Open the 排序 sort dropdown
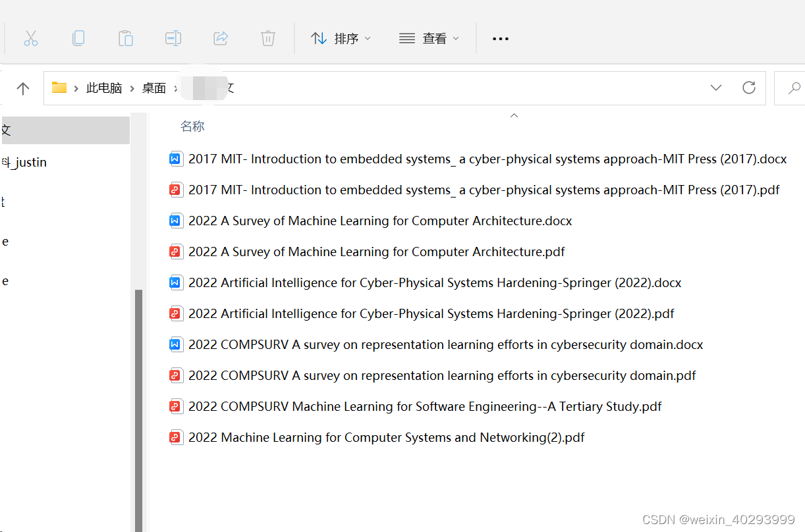This screenshot has width=805, height=532. coord(341,39)
